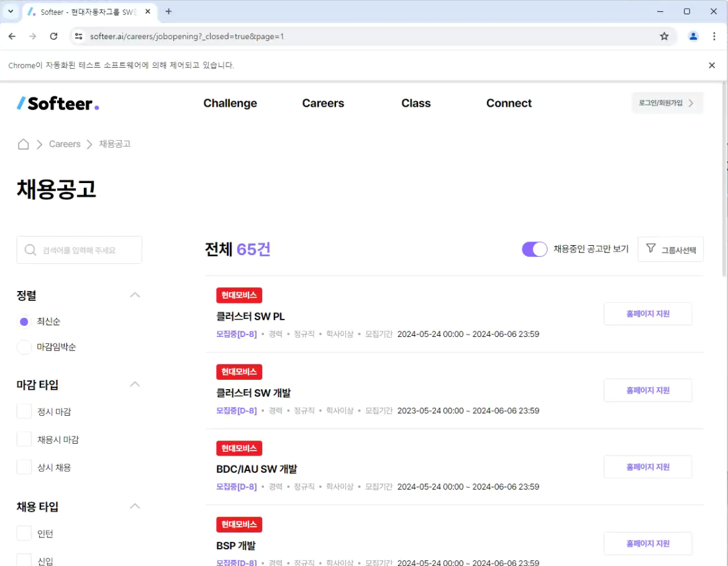
Task: Open the 클러스터 SW PL job posting
Action: point(250,317)
